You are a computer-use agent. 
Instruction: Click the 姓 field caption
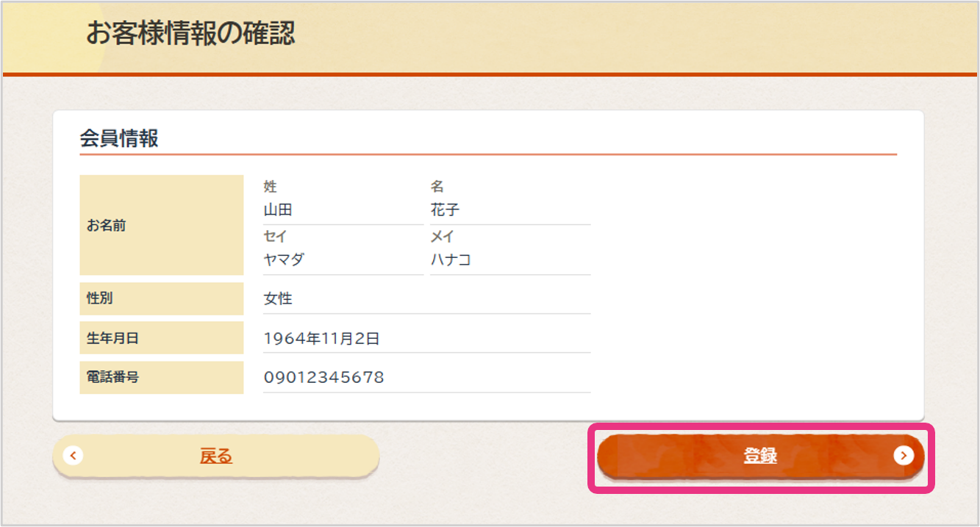point(271,187)
